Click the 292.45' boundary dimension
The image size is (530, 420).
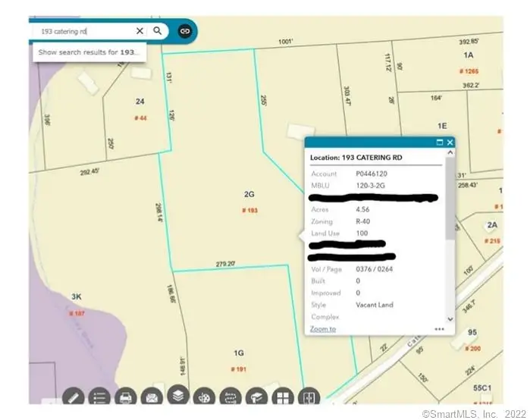tap(89, 171)
